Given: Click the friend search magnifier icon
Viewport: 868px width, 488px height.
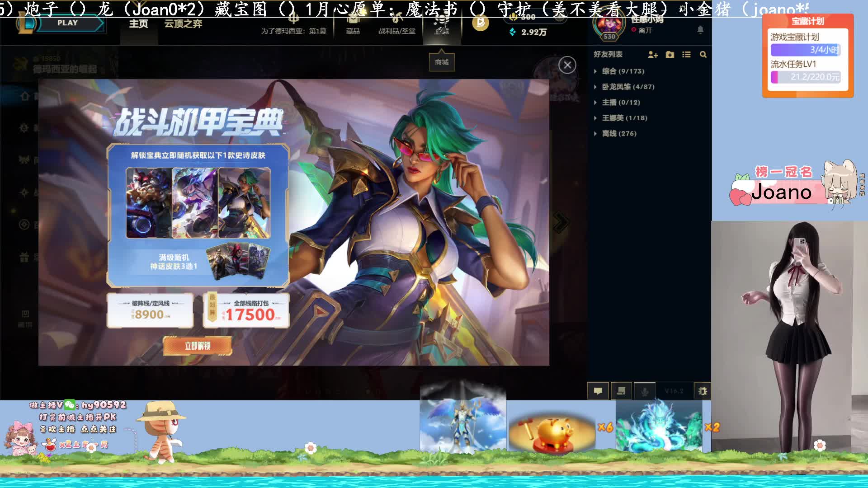Looking at the screenshot, I should coord(703,55).
